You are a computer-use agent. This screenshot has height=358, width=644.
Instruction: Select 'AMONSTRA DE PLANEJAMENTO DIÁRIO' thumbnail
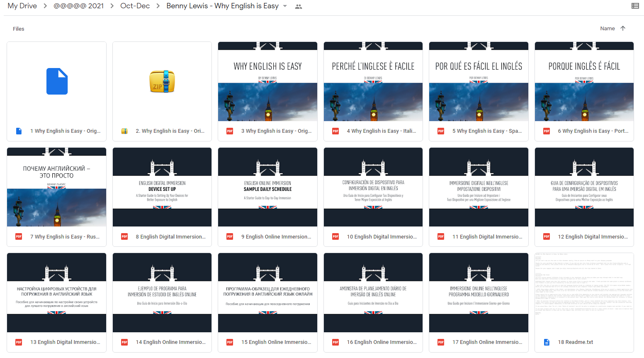tap(373, 292)
